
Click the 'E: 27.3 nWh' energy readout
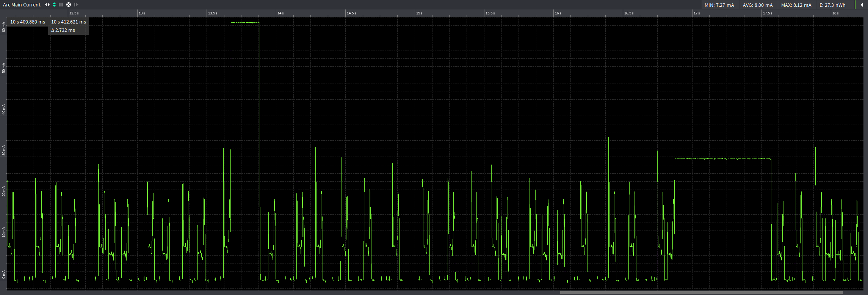pos(832,5)
